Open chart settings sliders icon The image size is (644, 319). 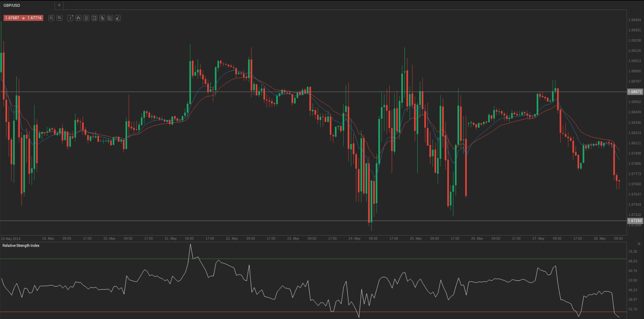pyautogui.click(x=86, y=18)
